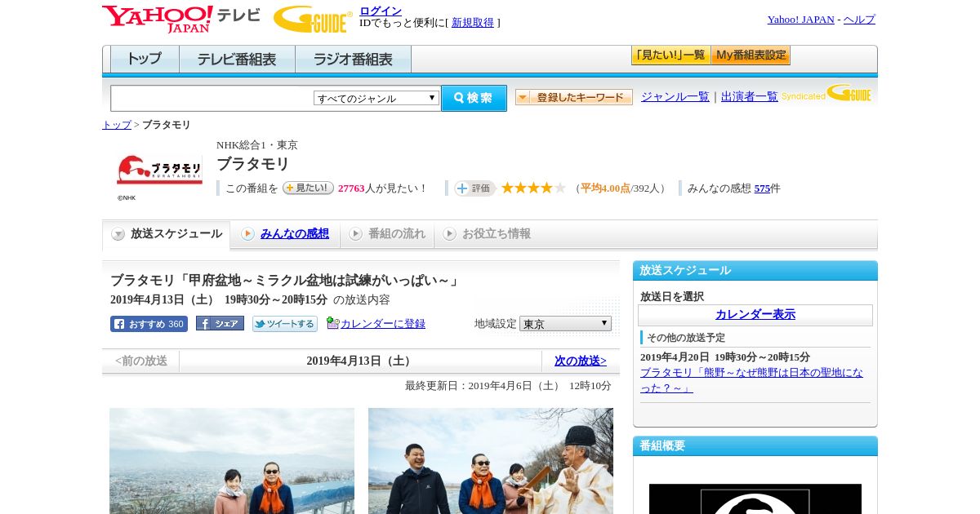Switch to the テレビ番組表 tab
This screenshot has width=980, height=514.
coord(237,59)
